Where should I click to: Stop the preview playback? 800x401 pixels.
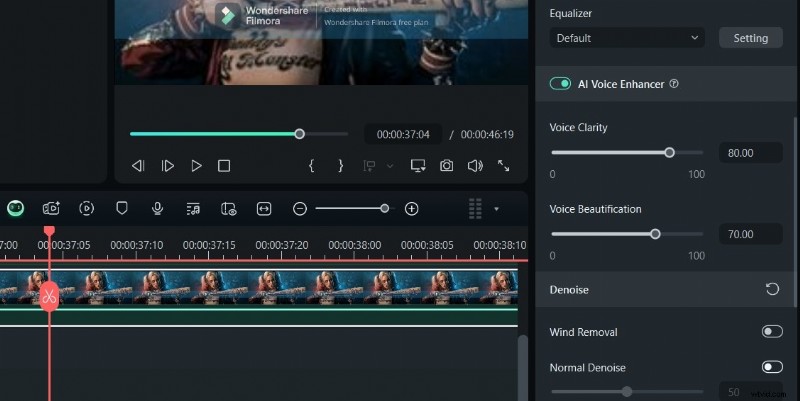click(224, 166)
